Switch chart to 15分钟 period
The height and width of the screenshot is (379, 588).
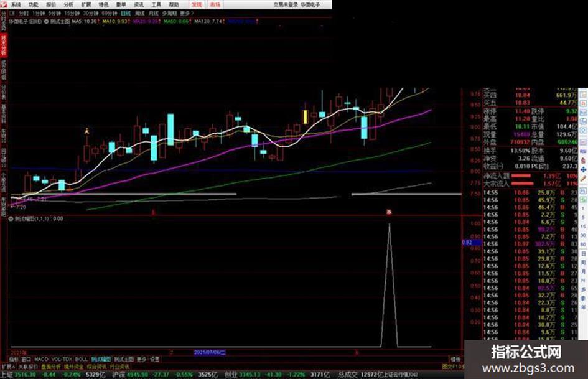coord(72,13)
